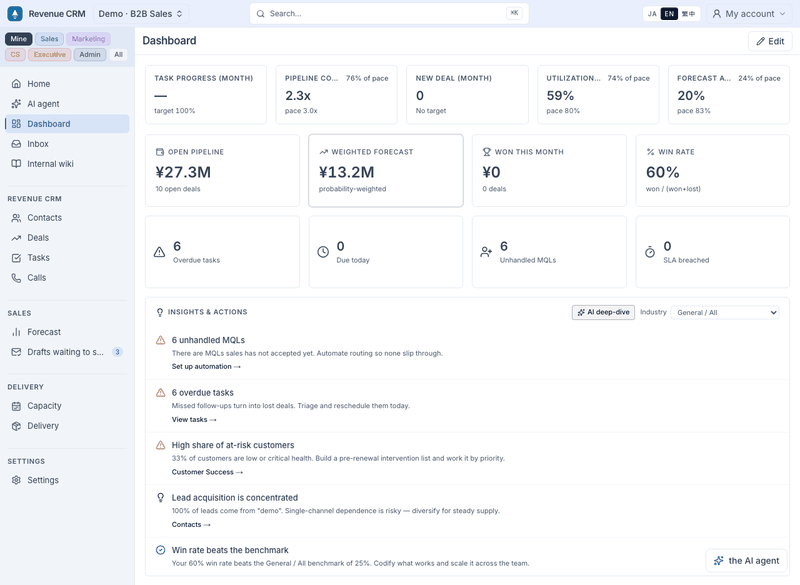Open Deals in the sidebar
The height and width of the screenshot is (585, 800).
tap(67, 238)
